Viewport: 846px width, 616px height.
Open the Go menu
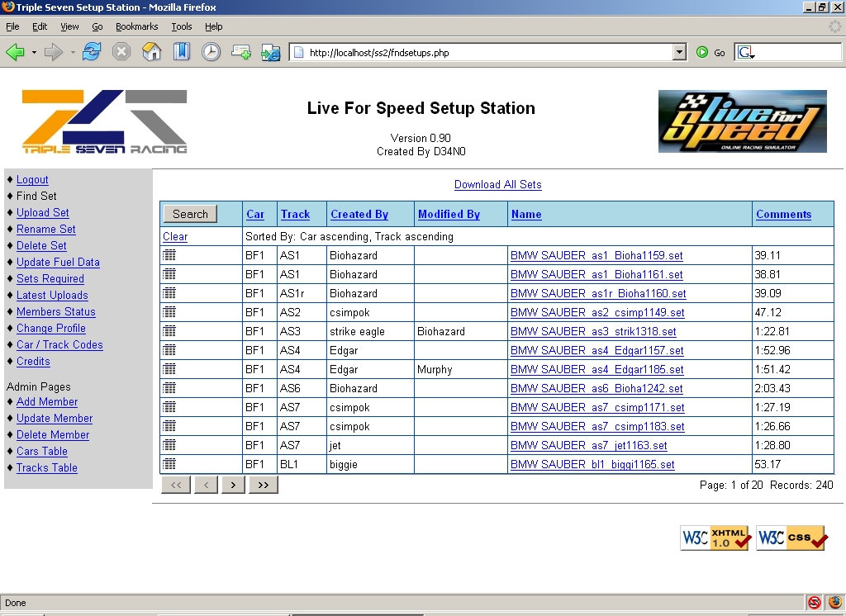click(97, 26)
